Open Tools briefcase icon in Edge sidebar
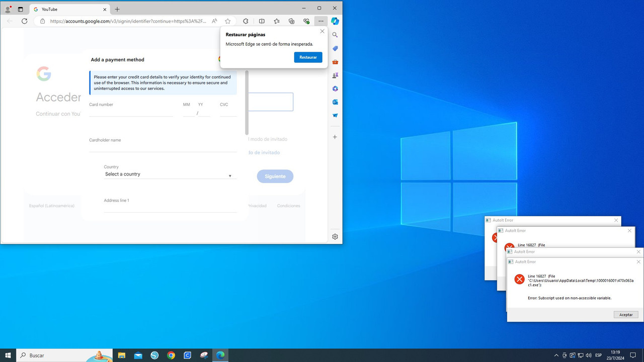The image size is (644, 362). (335, 62)
